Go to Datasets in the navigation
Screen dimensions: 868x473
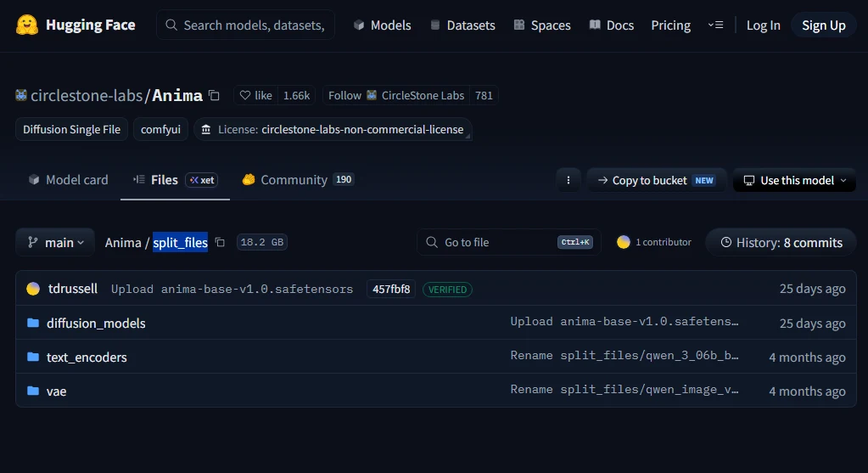[x=462, y=25]
